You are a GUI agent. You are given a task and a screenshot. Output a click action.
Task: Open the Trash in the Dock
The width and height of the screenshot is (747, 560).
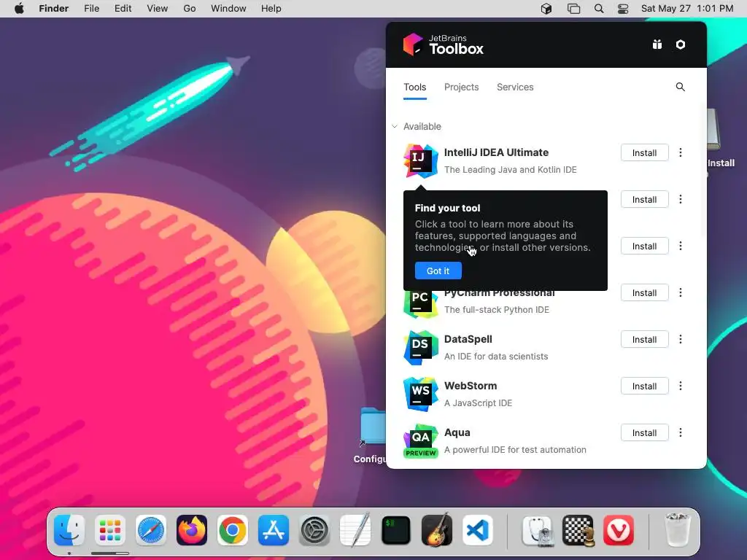[677, 529]
